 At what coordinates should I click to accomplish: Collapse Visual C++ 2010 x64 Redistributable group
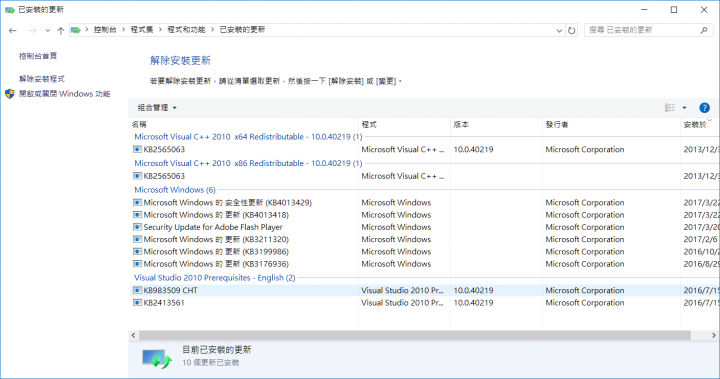(x=248, y=137)
